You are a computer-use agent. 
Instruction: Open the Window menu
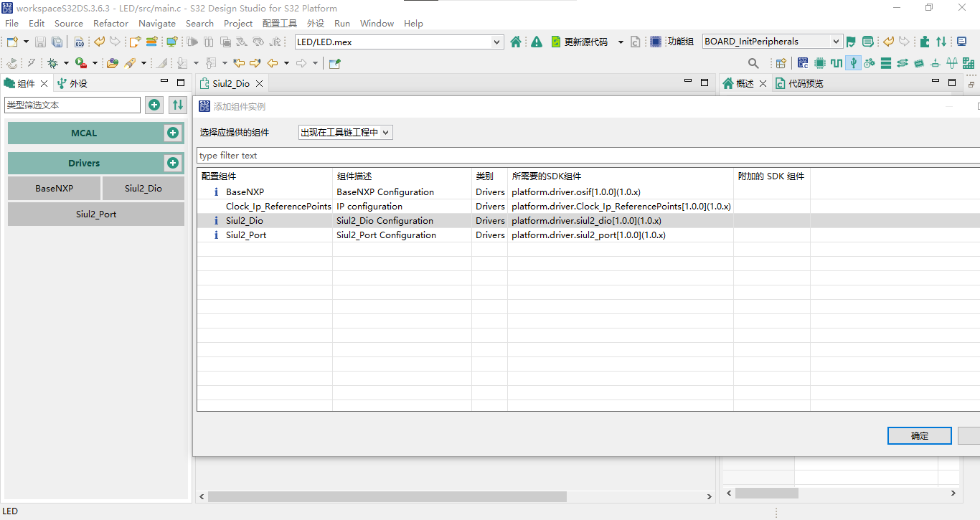point(377,23)
